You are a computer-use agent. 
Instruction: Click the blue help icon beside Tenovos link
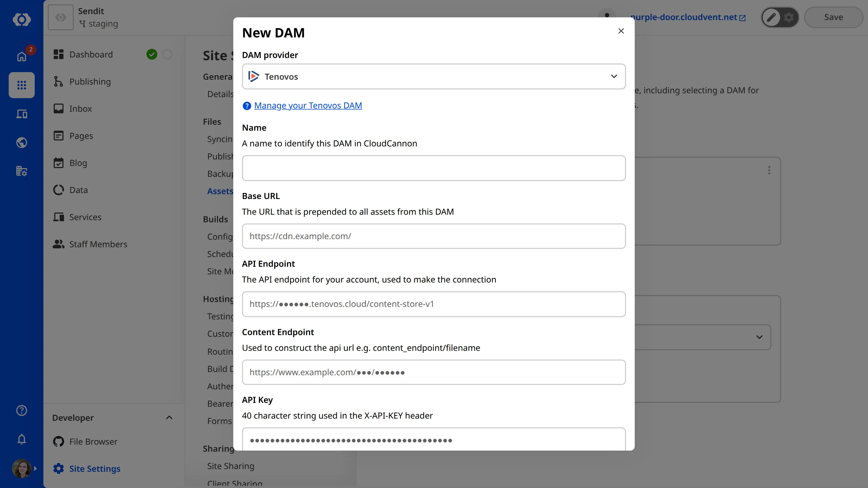[x=247, y=106]
